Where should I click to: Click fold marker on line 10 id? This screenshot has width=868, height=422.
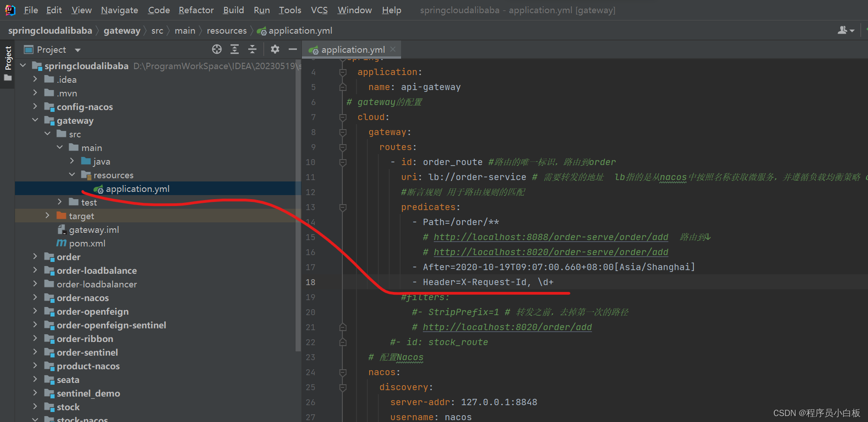point(343,162)
